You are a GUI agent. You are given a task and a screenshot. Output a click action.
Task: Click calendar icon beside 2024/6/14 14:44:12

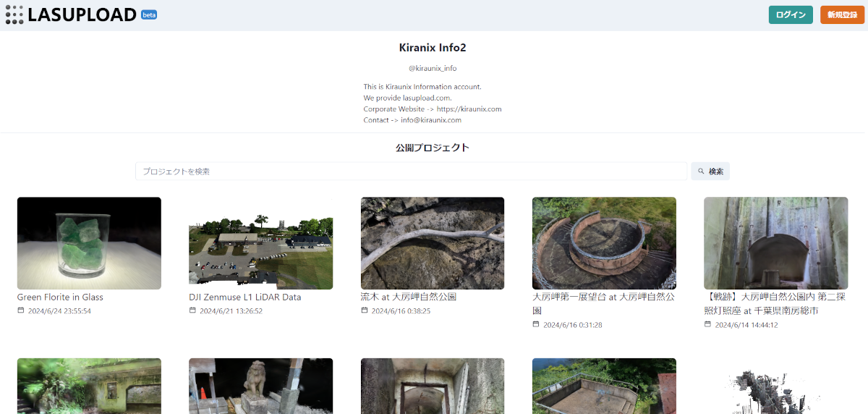click(707, 324)
